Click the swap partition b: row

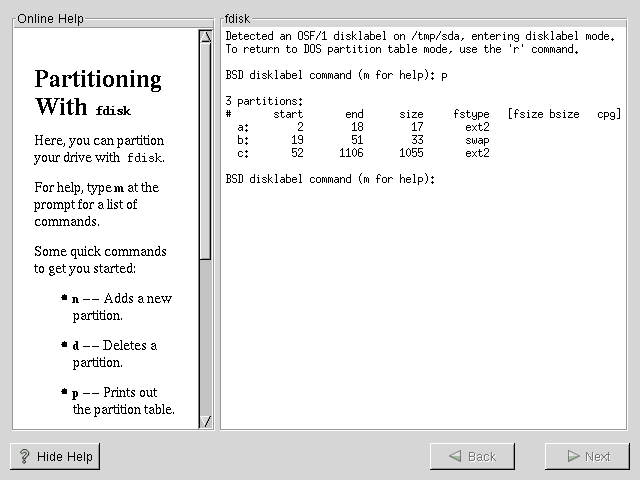(x=362, y=141)
